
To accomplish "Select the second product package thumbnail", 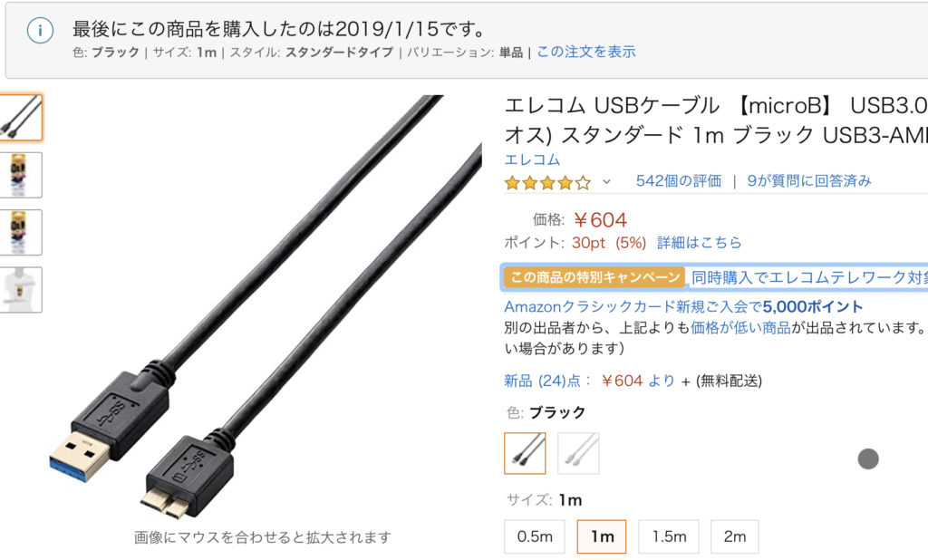I will tap(21, 175).
